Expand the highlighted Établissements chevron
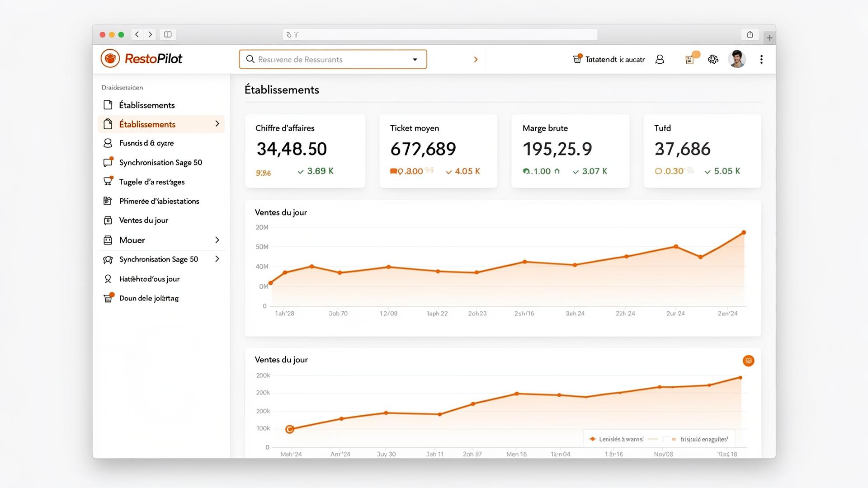The width and height of the screenshot is (868, 488). tap(217, 124)
